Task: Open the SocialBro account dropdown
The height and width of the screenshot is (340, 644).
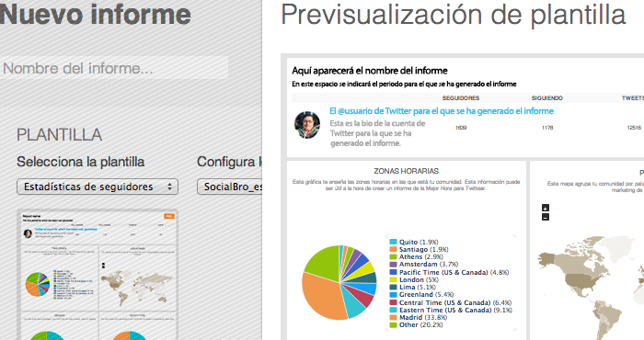Action: tap(230, 187)
